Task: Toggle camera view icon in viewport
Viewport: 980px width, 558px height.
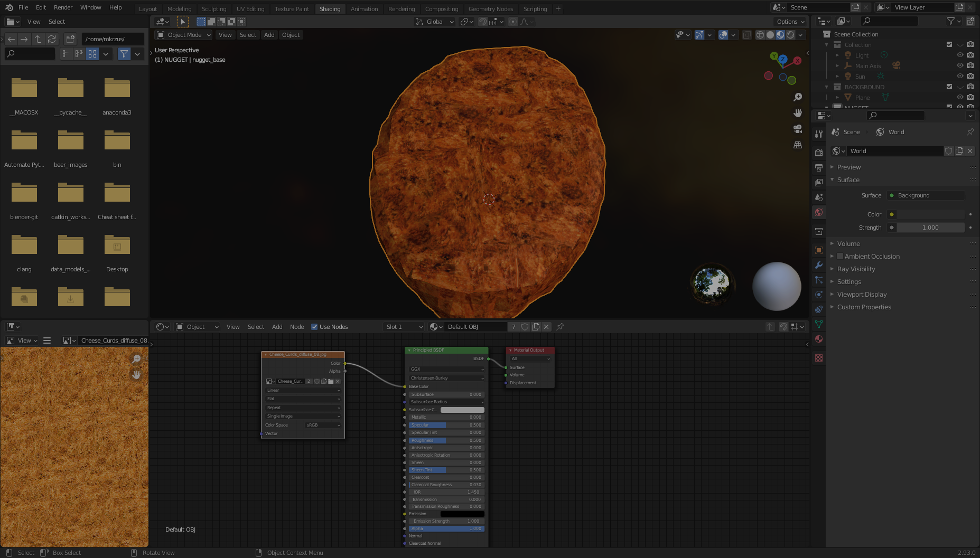Action: [x=798, y=129]
